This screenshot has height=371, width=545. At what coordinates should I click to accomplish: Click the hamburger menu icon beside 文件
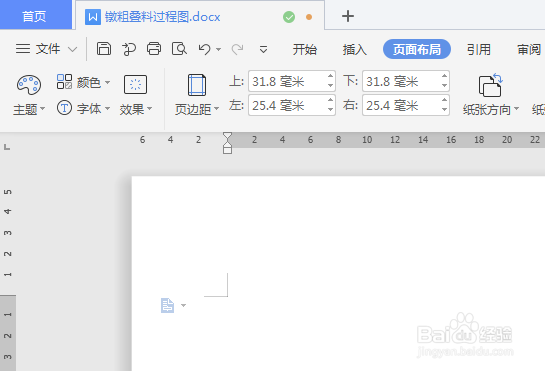(23, 49)
